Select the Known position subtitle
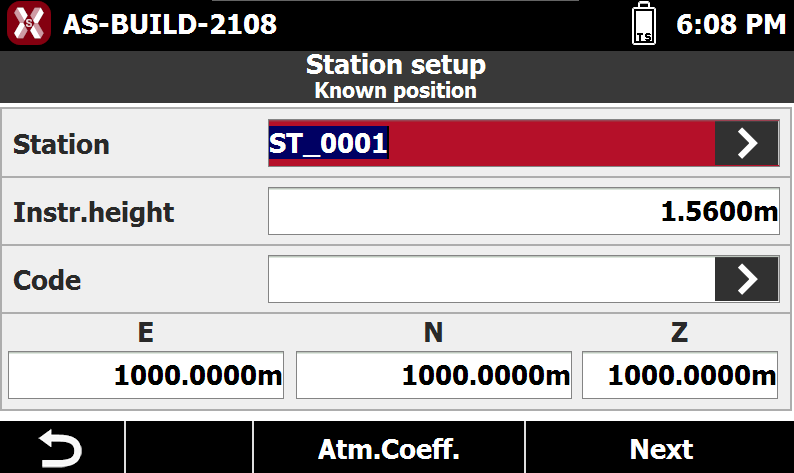Viewport: 794px width, 473px height. [x=395, y=91]
